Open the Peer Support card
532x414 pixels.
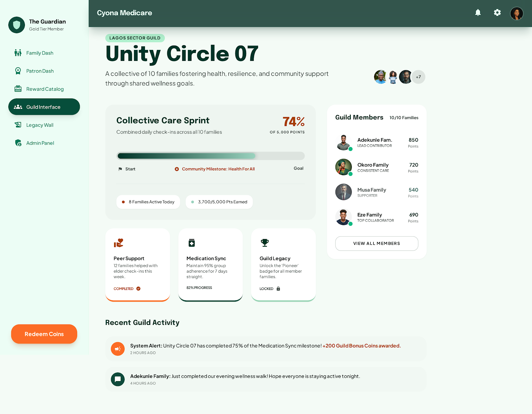coord(138,265)
